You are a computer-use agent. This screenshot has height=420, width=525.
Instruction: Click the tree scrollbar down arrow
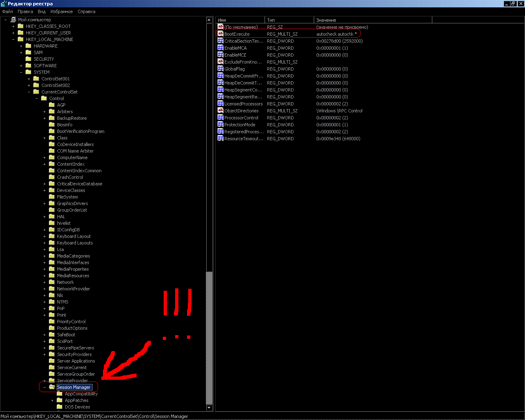pos(209,407)
